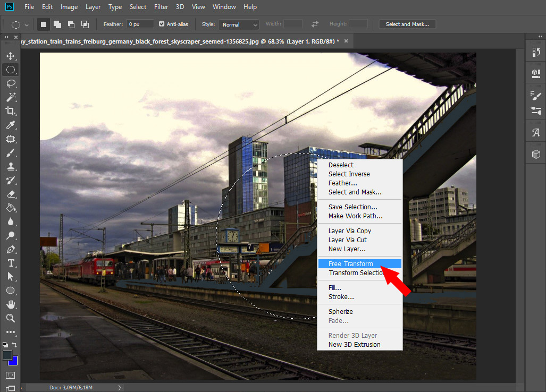This screenshot has height=392, width=546.
Task: Open the Brush Settings panel icon
Action: [535, 95]
